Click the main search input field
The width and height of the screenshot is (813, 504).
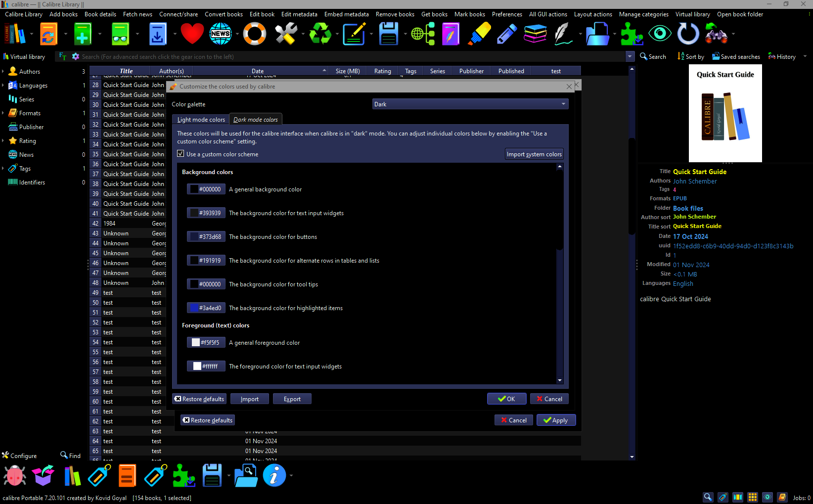(353, 56)
